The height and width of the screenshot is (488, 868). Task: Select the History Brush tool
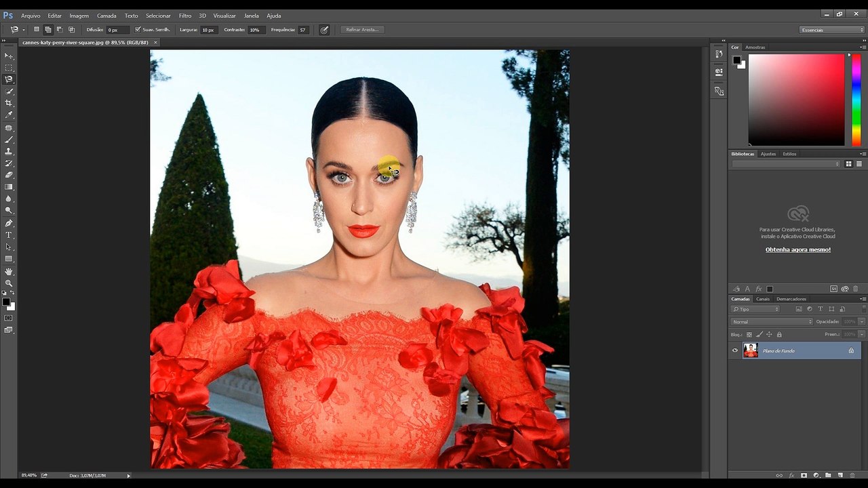point(9,163)
